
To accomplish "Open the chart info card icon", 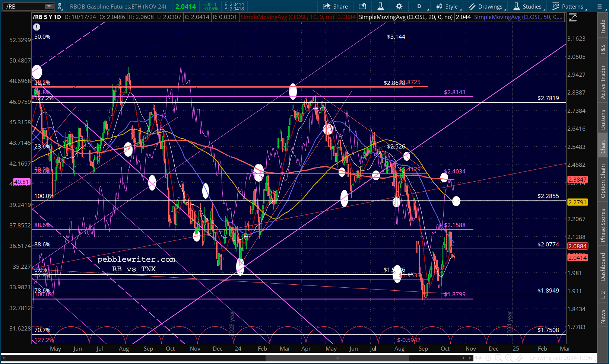I will [x=362, y=6].
